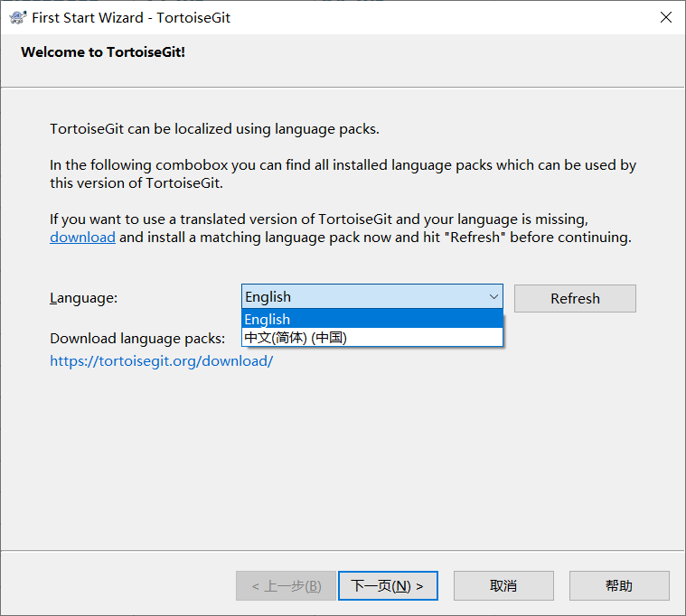
Task: Follow the blue download hyperlink in paragraph
Action: pos(82,238)
